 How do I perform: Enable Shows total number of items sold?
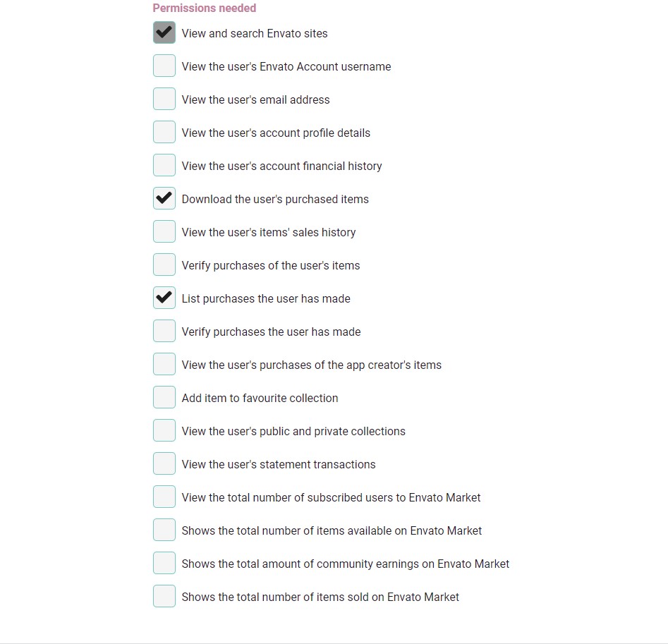[164, 597]
